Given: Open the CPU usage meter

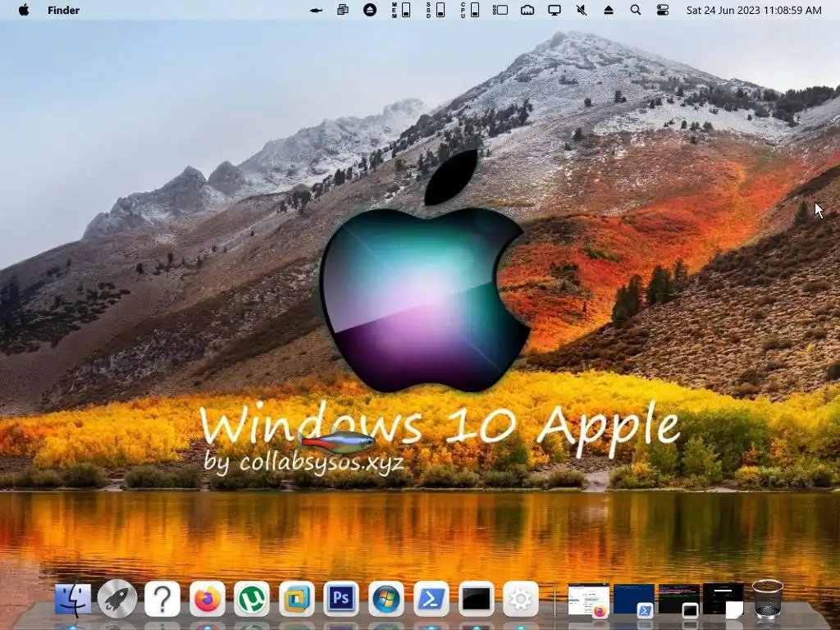Looking at the screenshot, I should tap(470, 10).
